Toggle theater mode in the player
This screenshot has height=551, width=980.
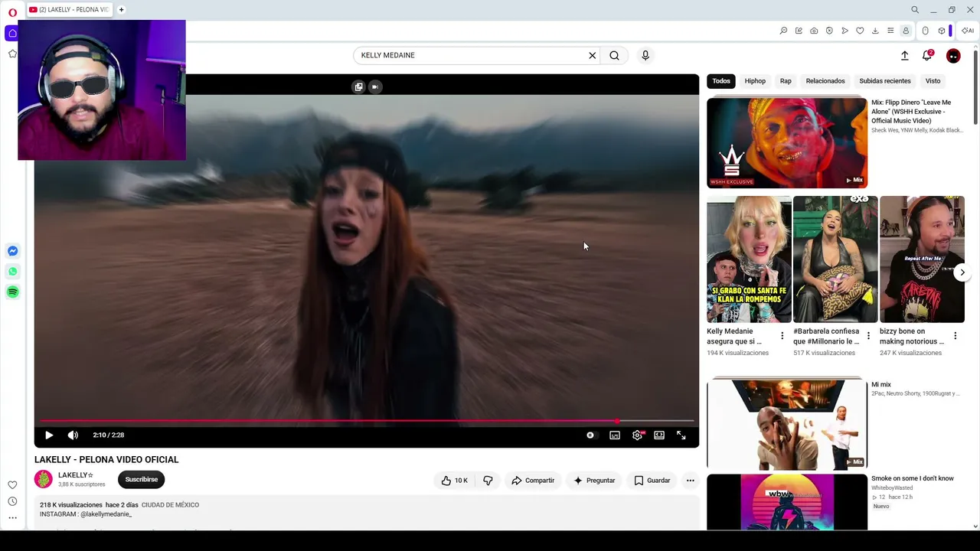point(659,435)
